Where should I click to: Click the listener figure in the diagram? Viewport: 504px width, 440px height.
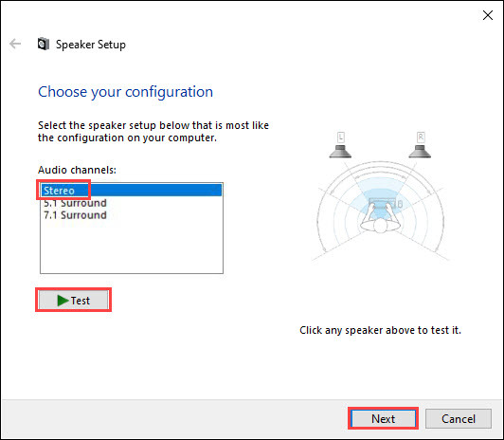pos(380,217)
